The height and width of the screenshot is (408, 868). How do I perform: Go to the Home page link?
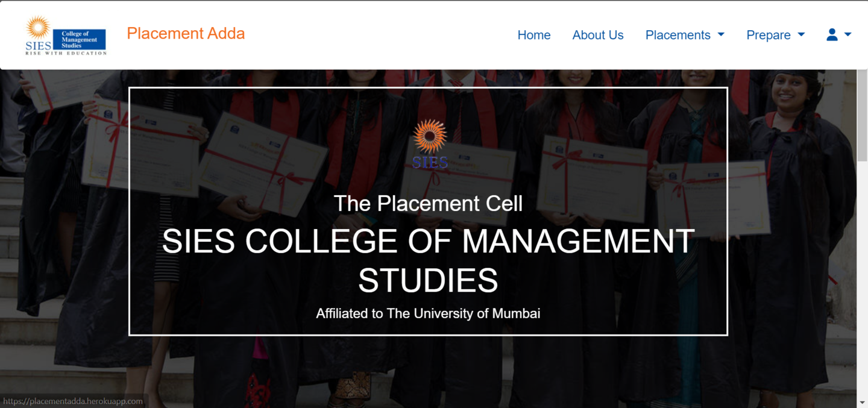point(533,35)
